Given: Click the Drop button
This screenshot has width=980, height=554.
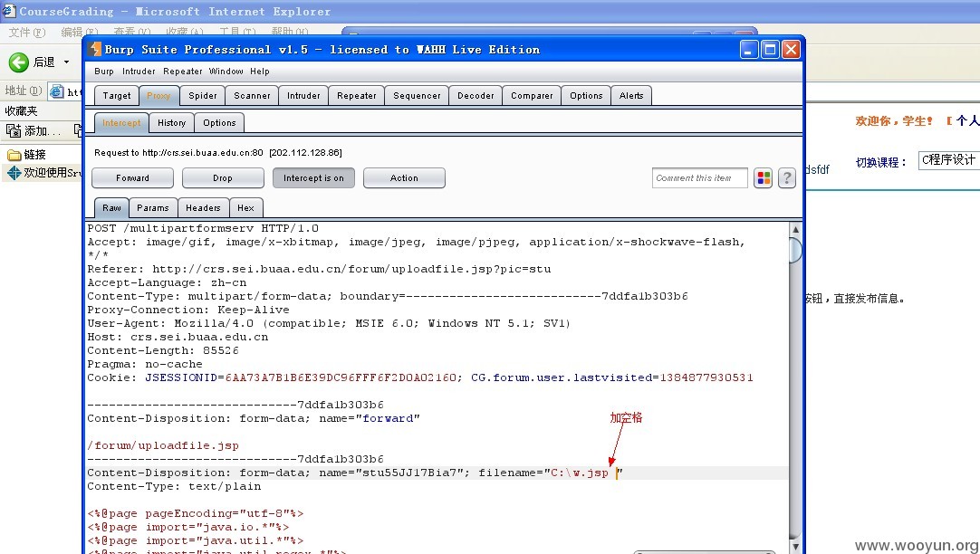Looking at the screenshot, I should [x=223, y=178].
